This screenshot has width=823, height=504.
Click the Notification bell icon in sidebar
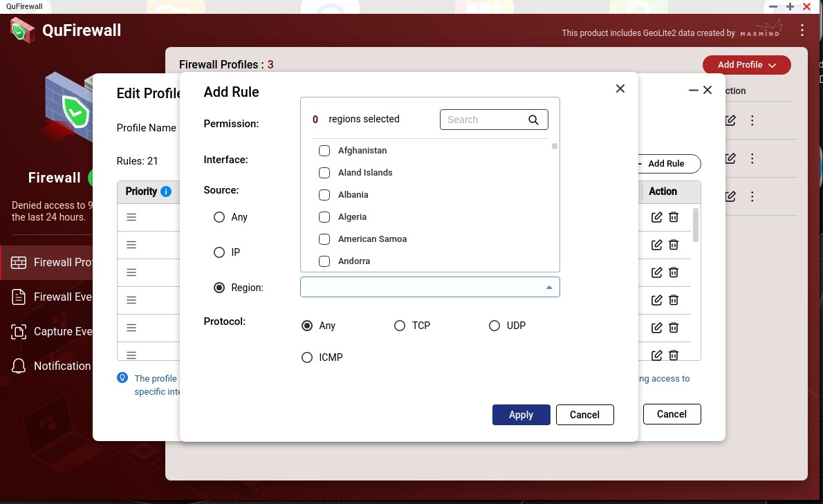click(x=19, y=366)
